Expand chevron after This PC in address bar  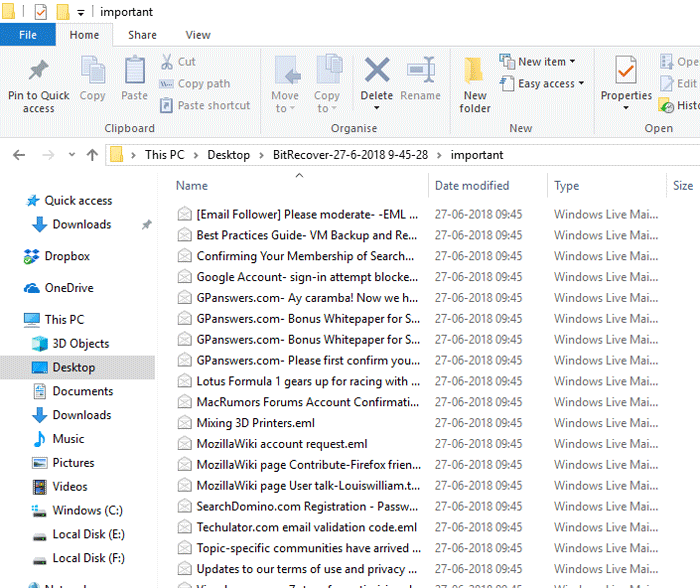pos(196,155)
